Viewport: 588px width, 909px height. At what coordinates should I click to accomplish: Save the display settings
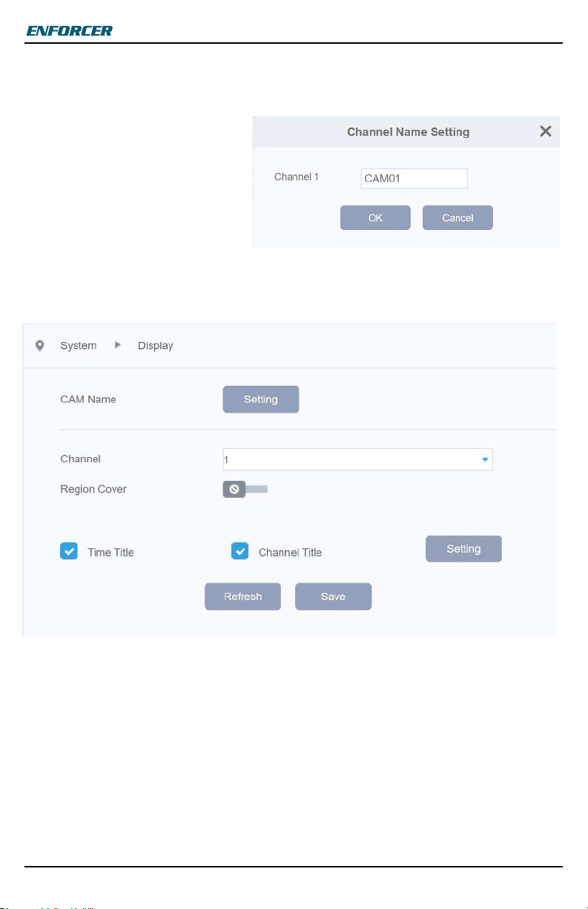click(x=333, y=597)
